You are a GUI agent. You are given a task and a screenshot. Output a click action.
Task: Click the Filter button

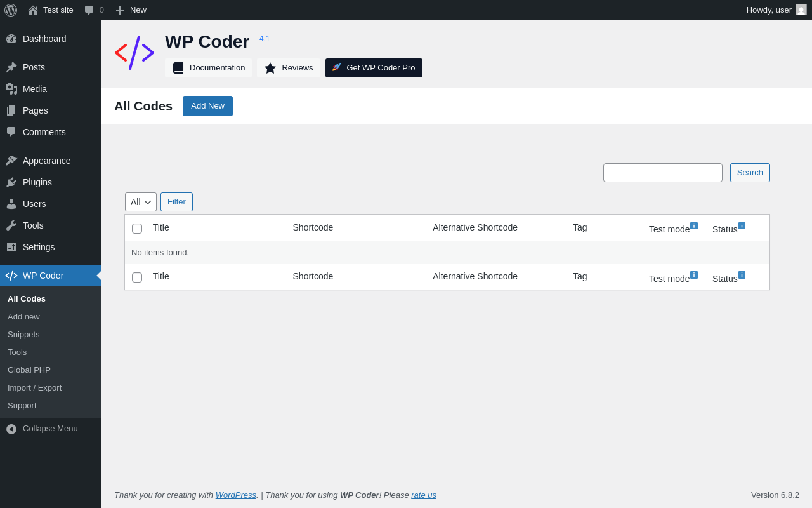(176, 202)
